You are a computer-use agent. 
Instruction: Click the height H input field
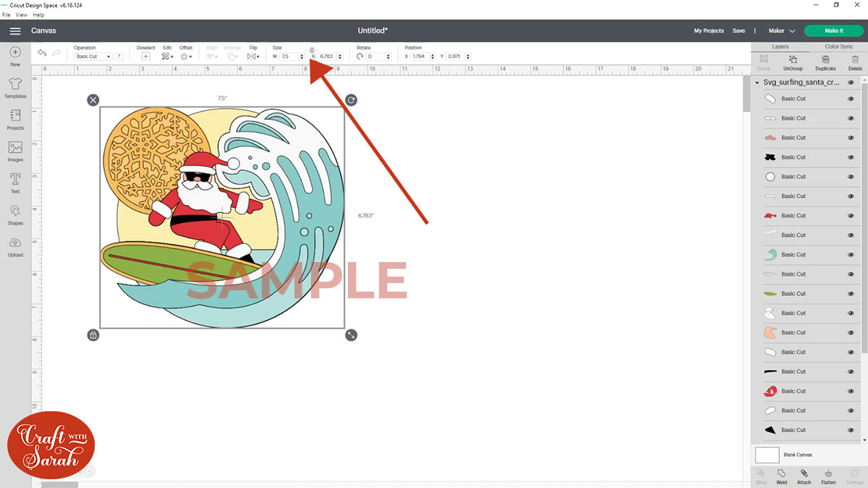click(328, 56)
